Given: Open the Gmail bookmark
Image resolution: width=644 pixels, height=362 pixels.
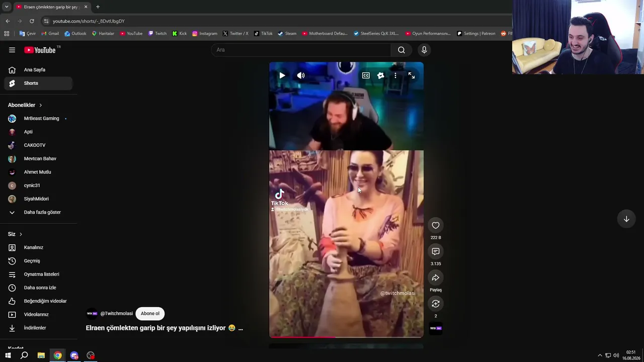Looking at the screenshot, I should coord(50,34).
